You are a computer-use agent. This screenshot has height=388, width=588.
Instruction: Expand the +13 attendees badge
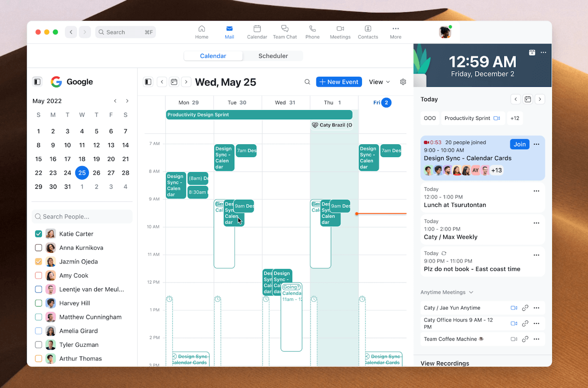point(497,170)
